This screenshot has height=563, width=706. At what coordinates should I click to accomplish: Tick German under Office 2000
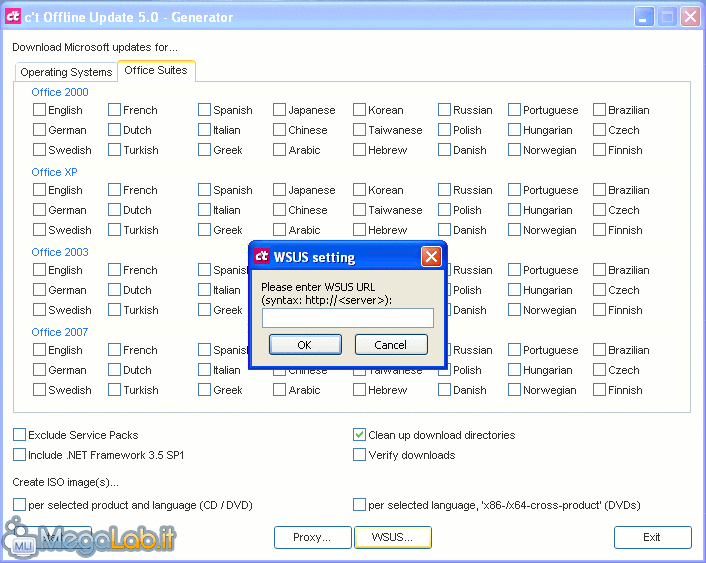[39, 130]
